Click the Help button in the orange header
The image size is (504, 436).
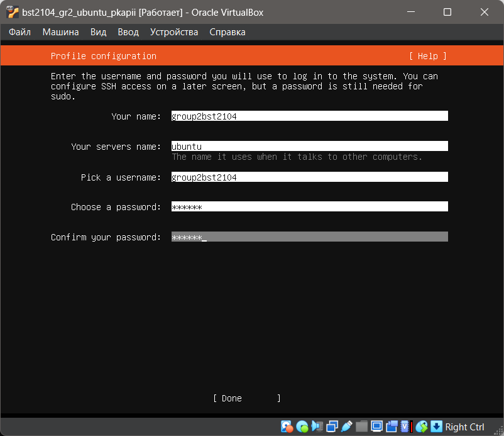click(427, 56)
